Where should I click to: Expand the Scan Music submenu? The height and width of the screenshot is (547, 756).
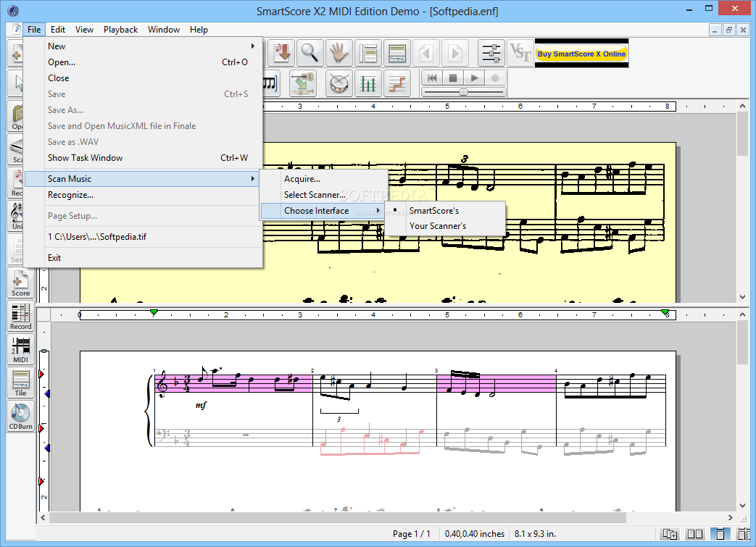click(143, 179)
